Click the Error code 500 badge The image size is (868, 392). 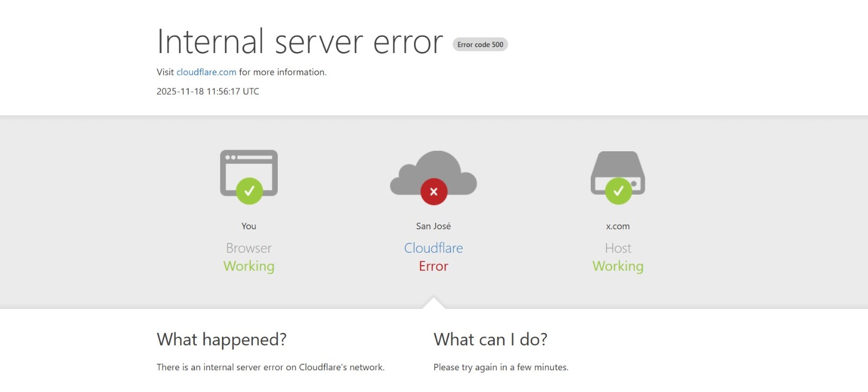(480, 44)
